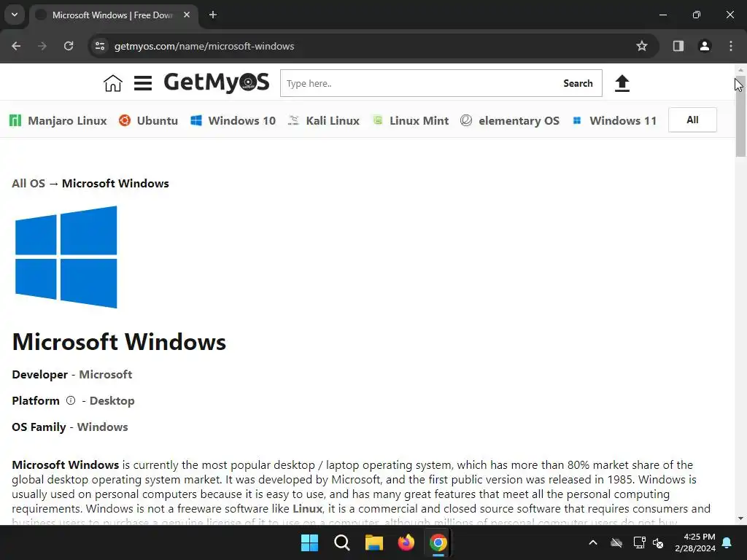
Task: Open Kali Linux link
Action: (333, 120)
